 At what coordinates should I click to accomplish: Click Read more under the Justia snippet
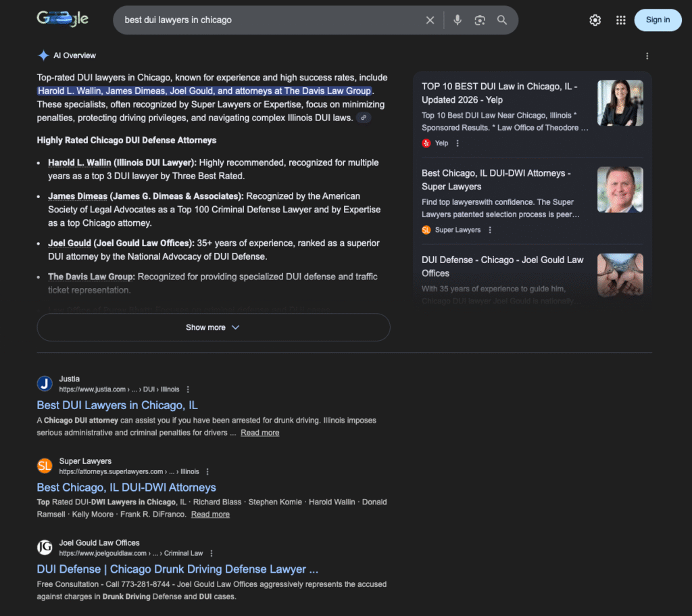[259, 433]
